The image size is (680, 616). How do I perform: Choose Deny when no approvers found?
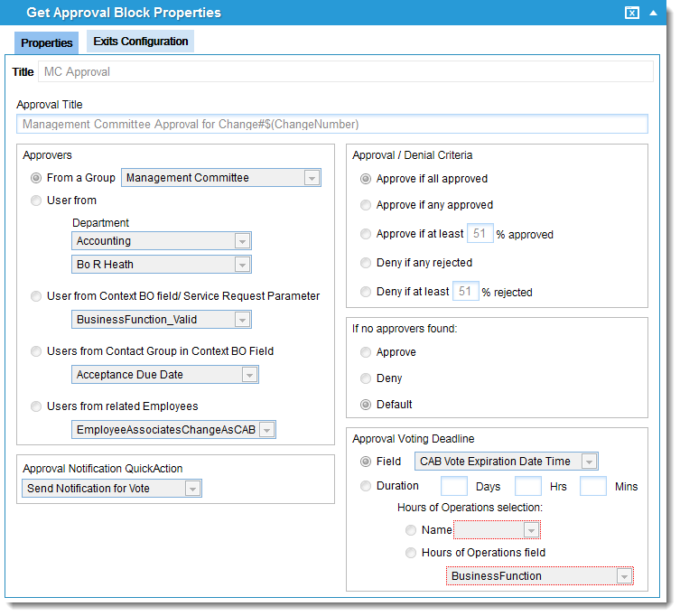(x=366, y=378)
